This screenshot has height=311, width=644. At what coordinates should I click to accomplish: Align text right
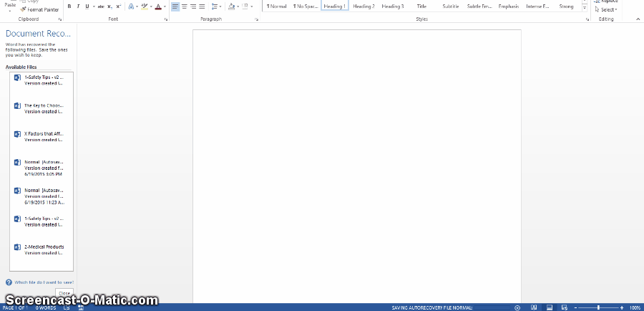pyautogui.click(x=193, y=6)
